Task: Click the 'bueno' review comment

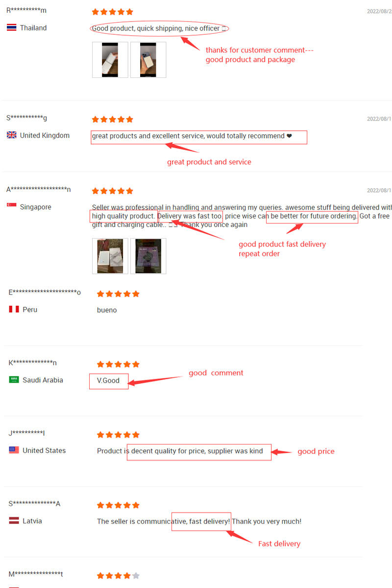Action: (107, 310)
